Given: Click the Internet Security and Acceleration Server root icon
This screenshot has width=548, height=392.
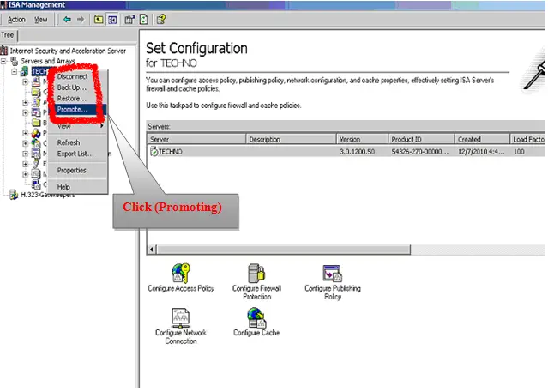Looking at the screenshot, I should (x=3, y=51).
